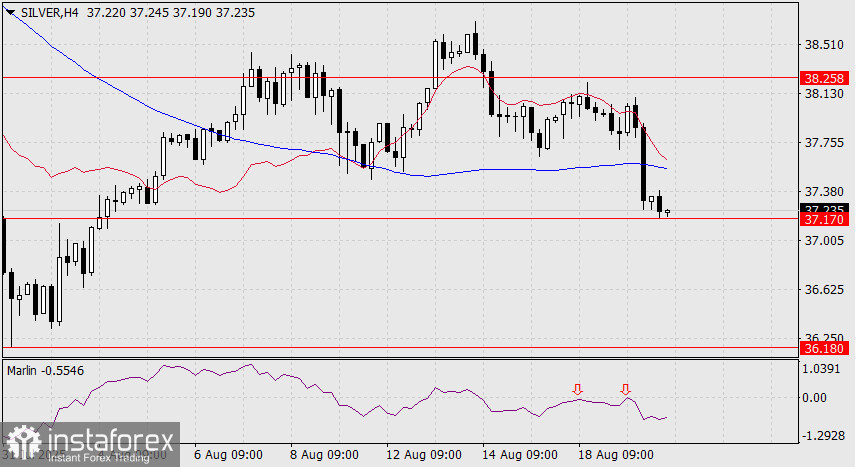Click the instaforex watermark text
Image resolution: width=855 pixels, height=467 pixels.
click(x=111, y=439)
